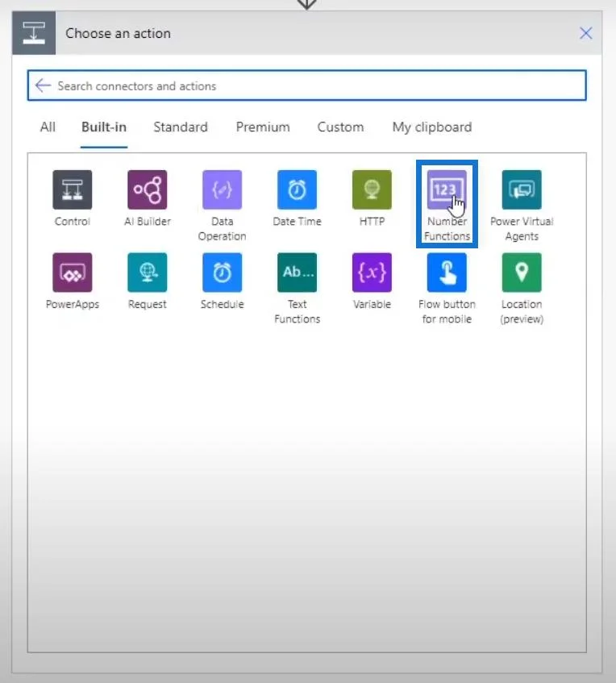Switch to the Standard tab
This screenshot has height=683, width=616.
(181, 127)
